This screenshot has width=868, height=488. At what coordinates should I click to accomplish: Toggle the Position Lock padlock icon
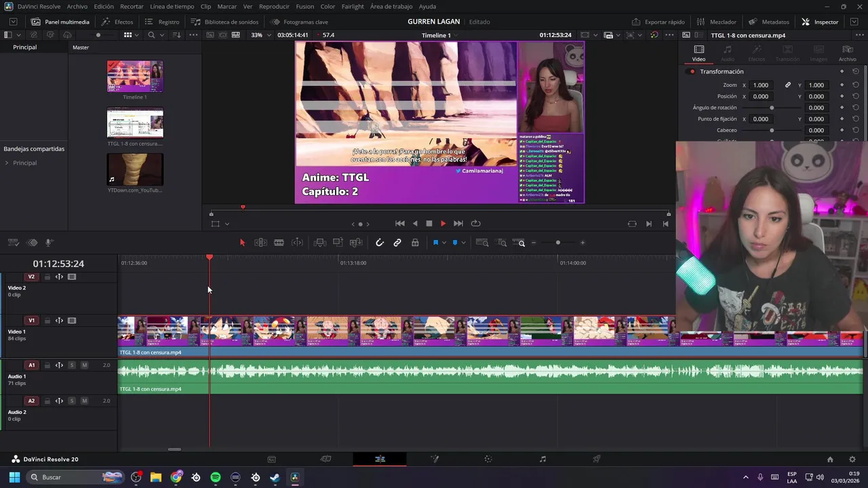[415, 243]
